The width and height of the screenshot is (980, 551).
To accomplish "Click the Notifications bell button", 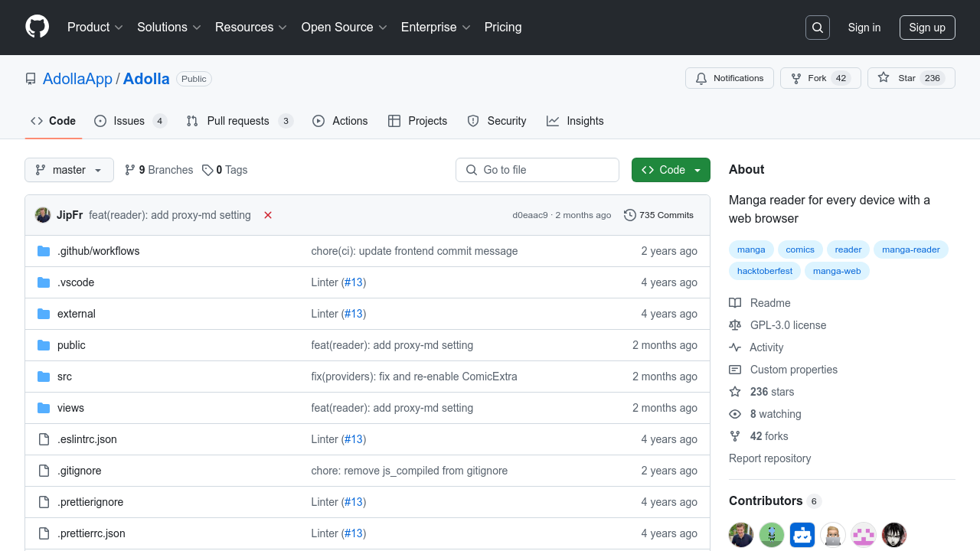I will point(730,78).
